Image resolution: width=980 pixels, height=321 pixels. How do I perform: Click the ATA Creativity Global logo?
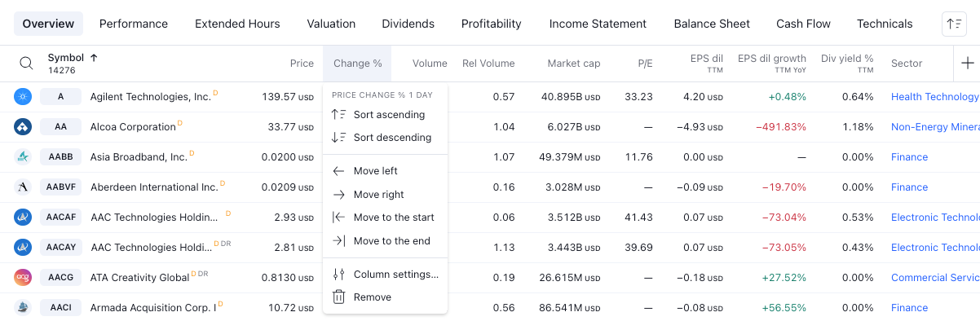pyautogui.click(x=23, y=278)
